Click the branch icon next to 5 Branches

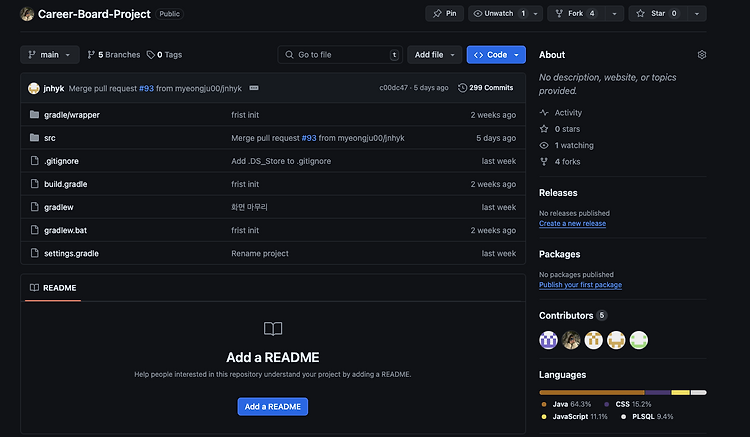(x=91, y=55)
